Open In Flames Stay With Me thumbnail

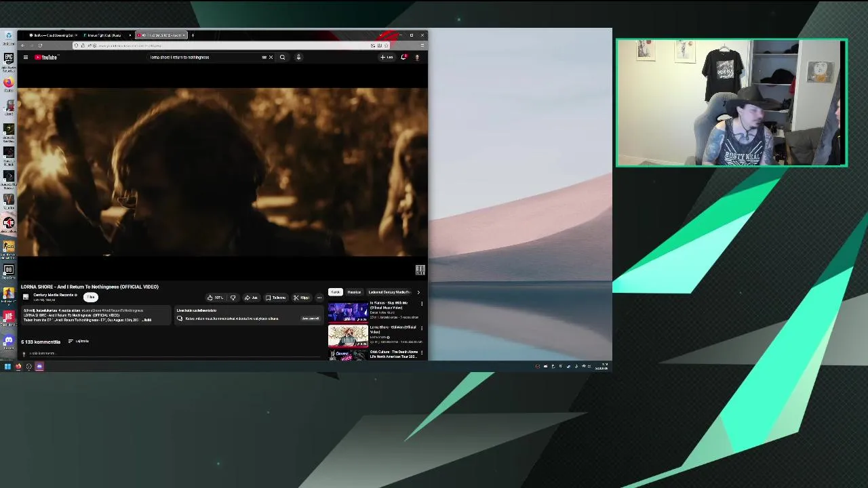coord(348,311)
